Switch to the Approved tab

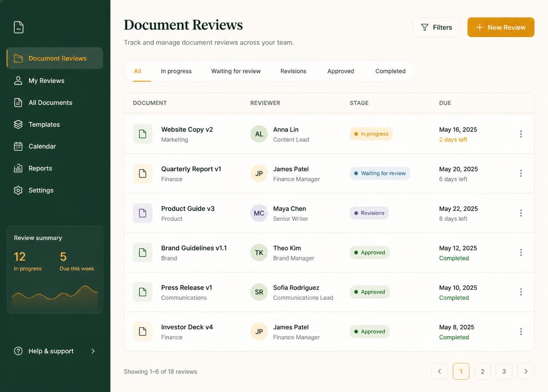point(341,71)
